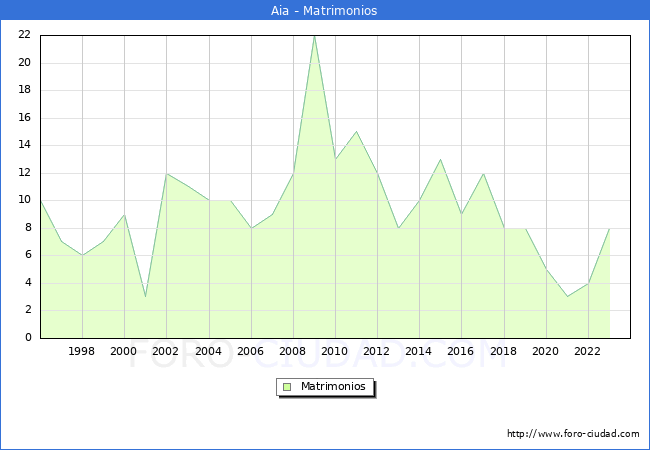This screenshot has height=450, width=650.
Task: Click the 1998 x-axis label
Action: click(82, 351)
